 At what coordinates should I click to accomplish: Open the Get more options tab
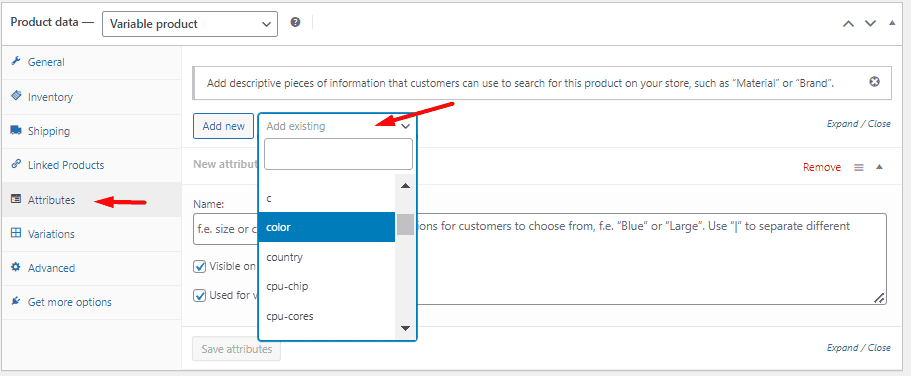point(91,302)
